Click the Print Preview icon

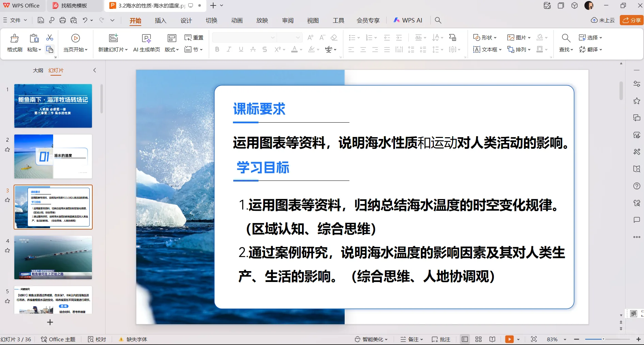coord(74,20)
